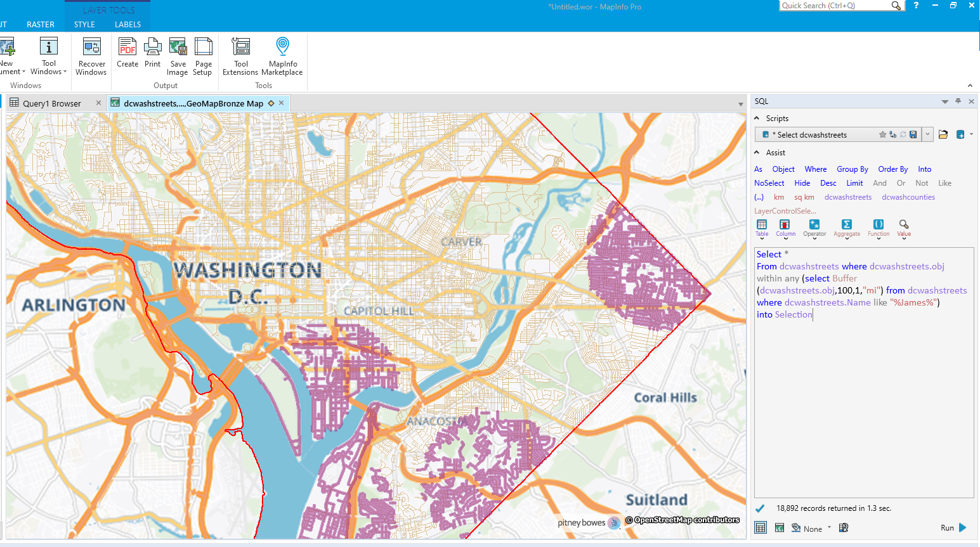Image resolution: width=980 pixels, height=547 pixels.
Task: Switch to the RASTER ribbon tab
Action: [x=40, y=24]
